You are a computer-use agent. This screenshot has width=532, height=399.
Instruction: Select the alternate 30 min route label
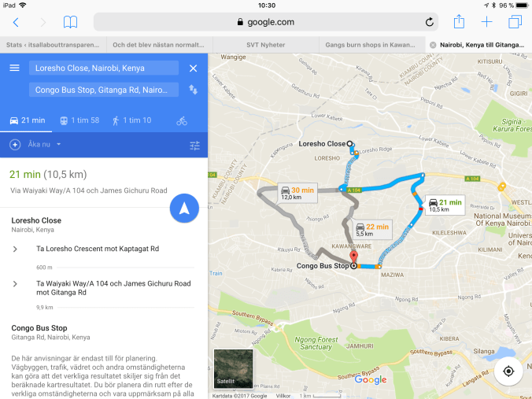pos(297,193)
